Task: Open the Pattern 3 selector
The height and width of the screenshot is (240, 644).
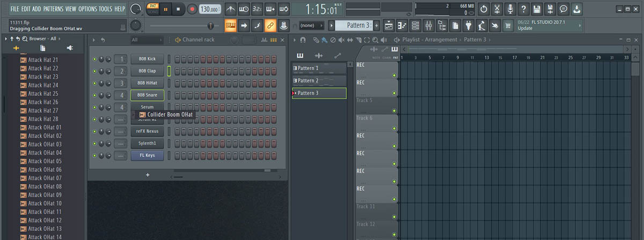Action: pos(354,25)
